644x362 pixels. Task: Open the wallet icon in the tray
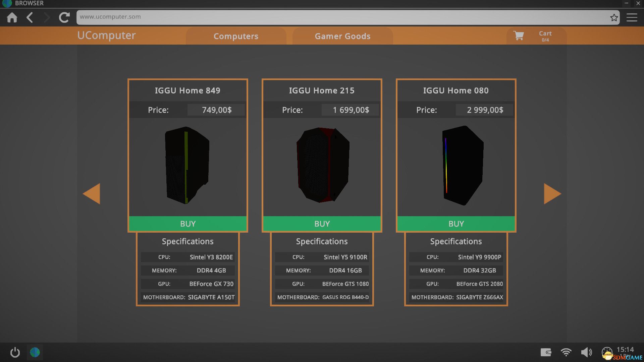point(546,352)
